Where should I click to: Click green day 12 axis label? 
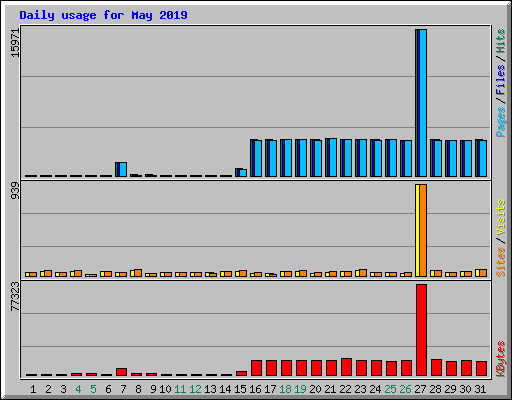click(x=195, y=389)
